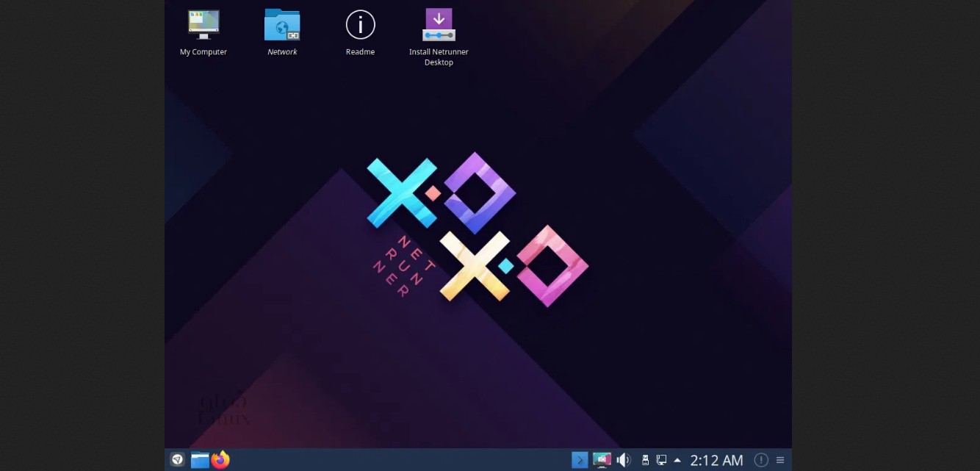
Task: Open the panel hamburger settings menu
Action: (x=780, y=460)
